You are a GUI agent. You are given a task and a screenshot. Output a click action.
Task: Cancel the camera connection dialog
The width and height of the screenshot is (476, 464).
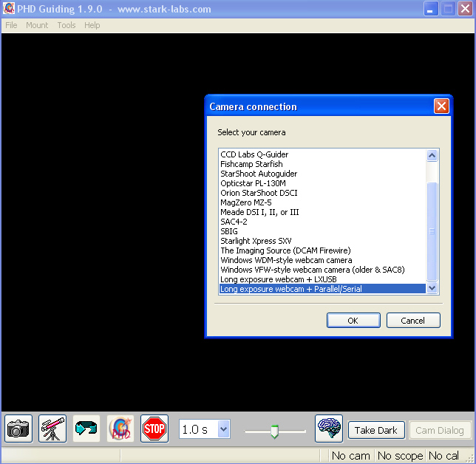[412, 321]
